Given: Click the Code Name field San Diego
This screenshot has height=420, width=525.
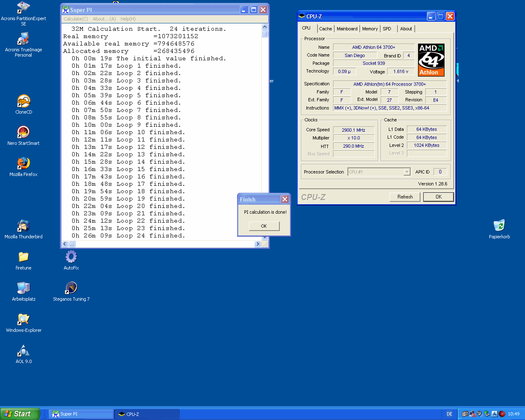Looking at the screenshot, I should pos(355,55).
